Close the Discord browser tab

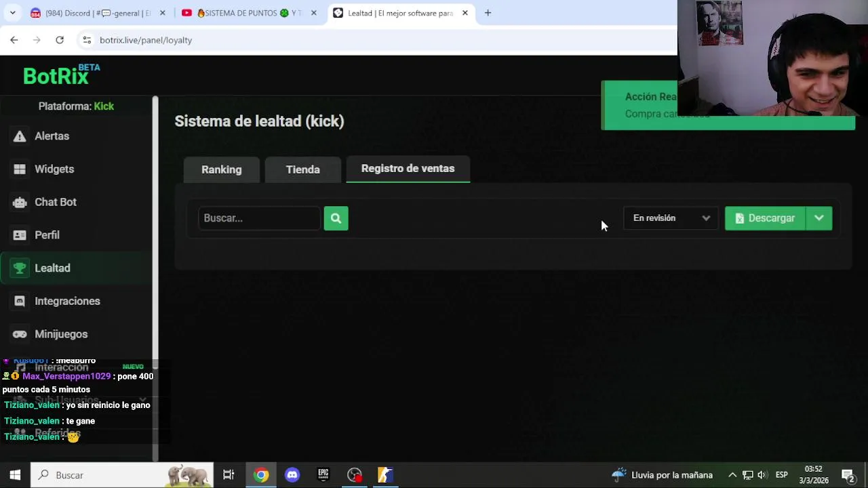pyautogui.click(x=162, y=13)
